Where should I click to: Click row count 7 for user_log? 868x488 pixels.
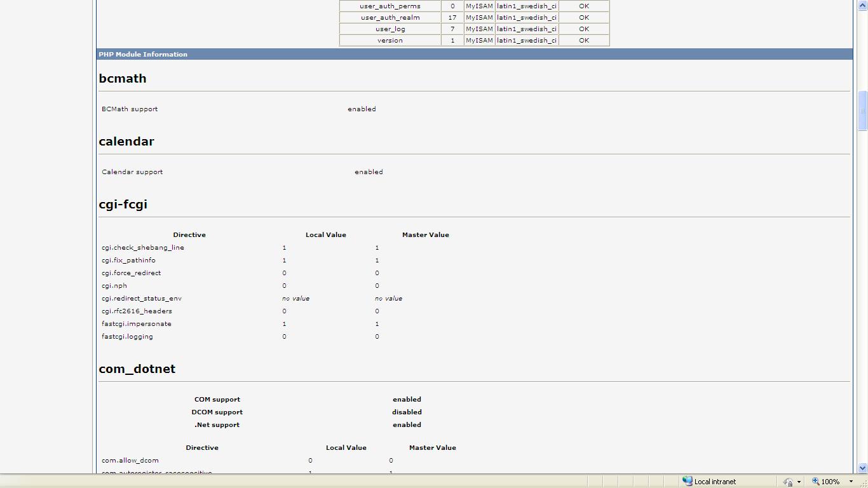452,29
